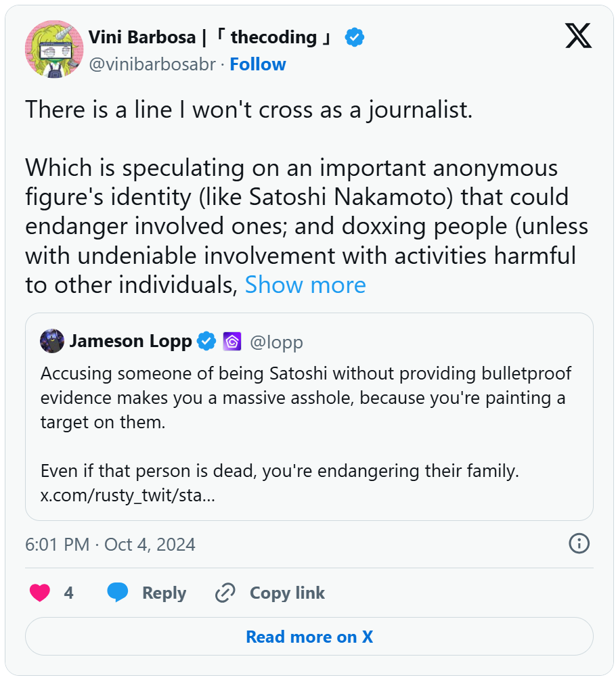This screenshot has width=616, height=686.
Task: Click Jameson Lopp's avatar in quoted tweet
Action: (x=52, y=342)
